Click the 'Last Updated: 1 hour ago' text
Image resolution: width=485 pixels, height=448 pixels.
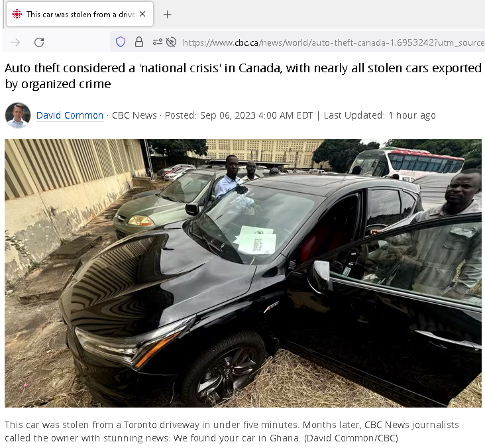[x=380, y=115]
